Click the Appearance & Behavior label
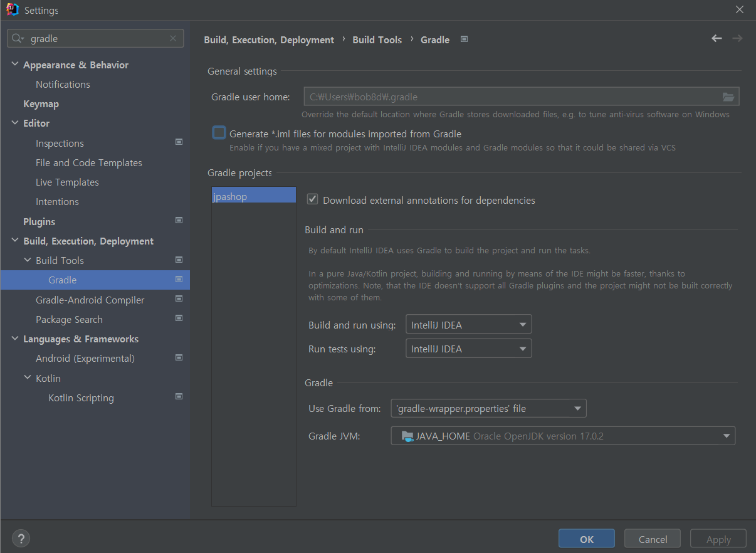Image resolution: width=756 pixels, height=553 pixels. pyautogui.click(x=76, y=65)
